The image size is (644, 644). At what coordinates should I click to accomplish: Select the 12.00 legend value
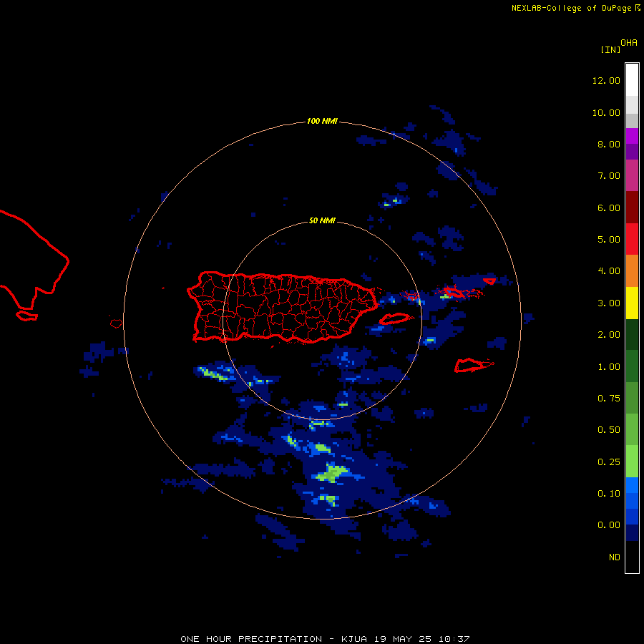[x=606, y=80]
